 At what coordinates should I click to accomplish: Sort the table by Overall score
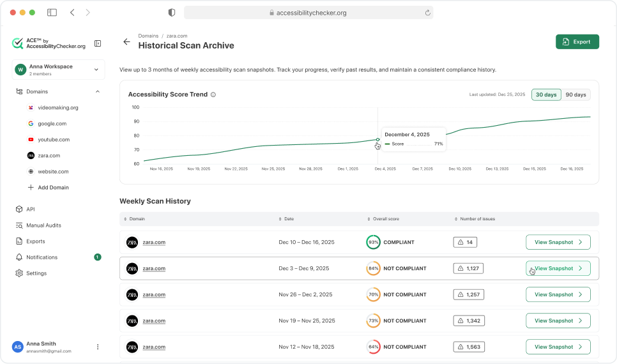pos(383,219)
